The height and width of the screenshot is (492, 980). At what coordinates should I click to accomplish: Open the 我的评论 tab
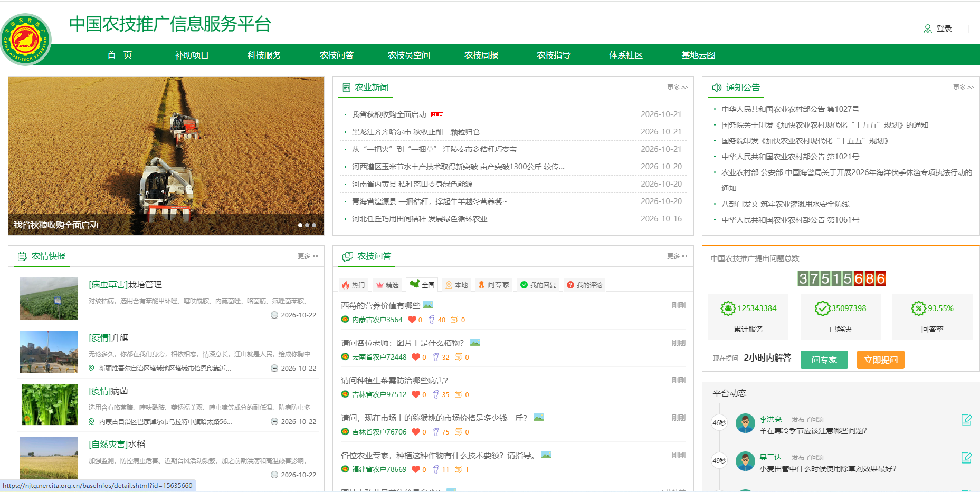pyautogui.click(x=584, y=285)
